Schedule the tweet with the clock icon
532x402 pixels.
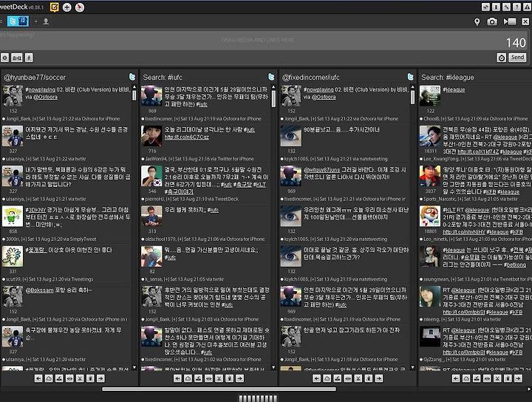coord(502,58)
